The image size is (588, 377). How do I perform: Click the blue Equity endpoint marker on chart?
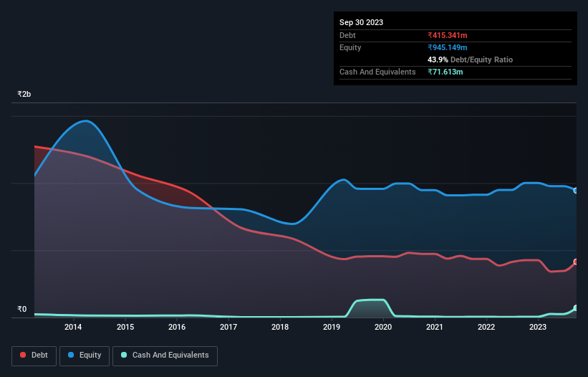575,191
